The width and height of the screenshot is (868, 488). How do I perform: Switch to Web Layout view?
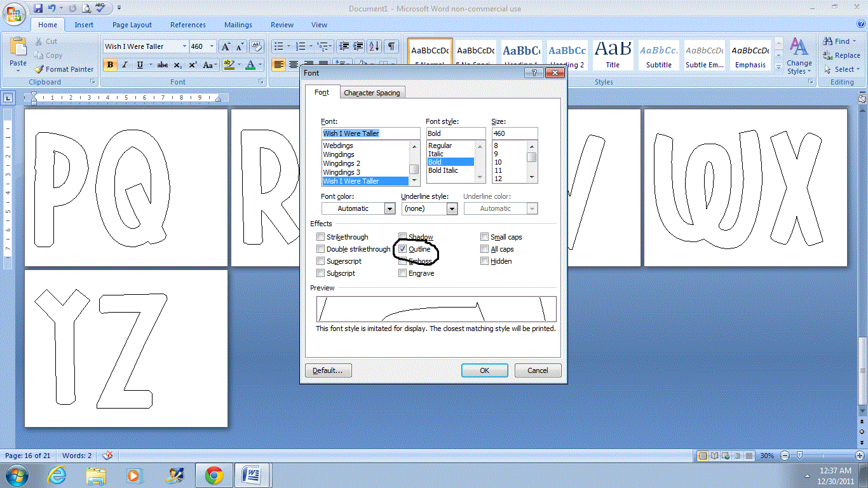[726, 456]
